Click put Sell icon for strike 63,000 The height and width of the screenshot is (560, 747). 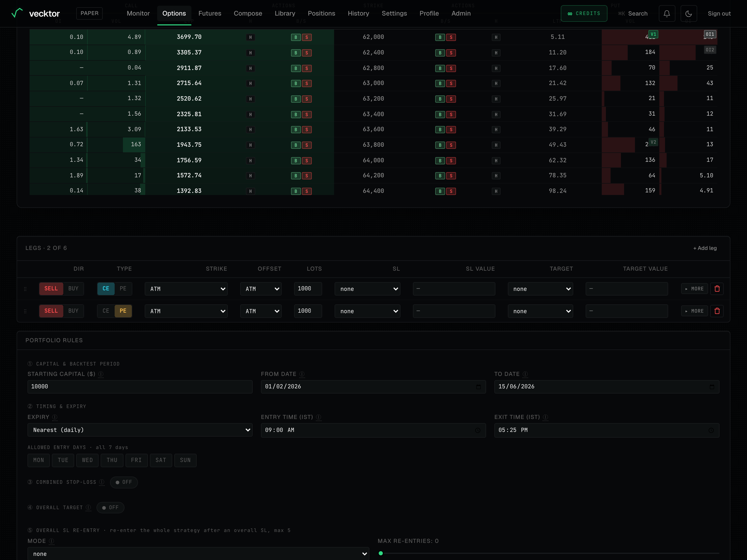coord(451,83)
